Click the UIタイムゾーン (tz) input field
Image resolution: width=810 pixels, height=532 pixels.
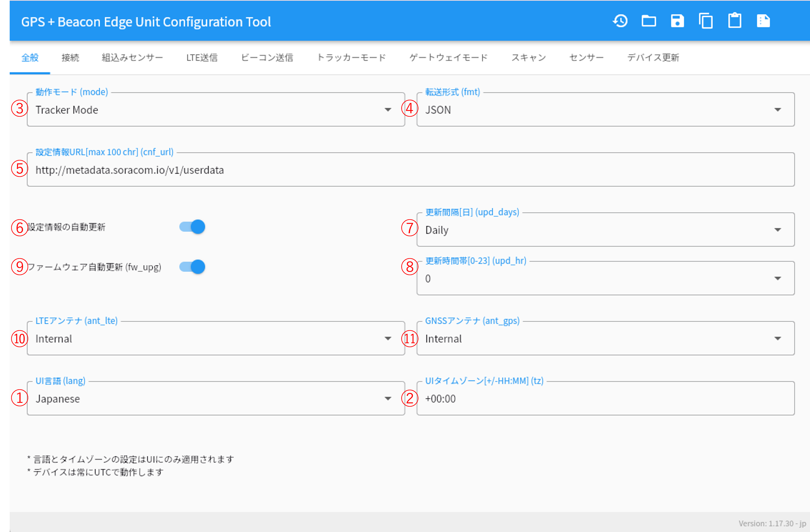[605, 398]
